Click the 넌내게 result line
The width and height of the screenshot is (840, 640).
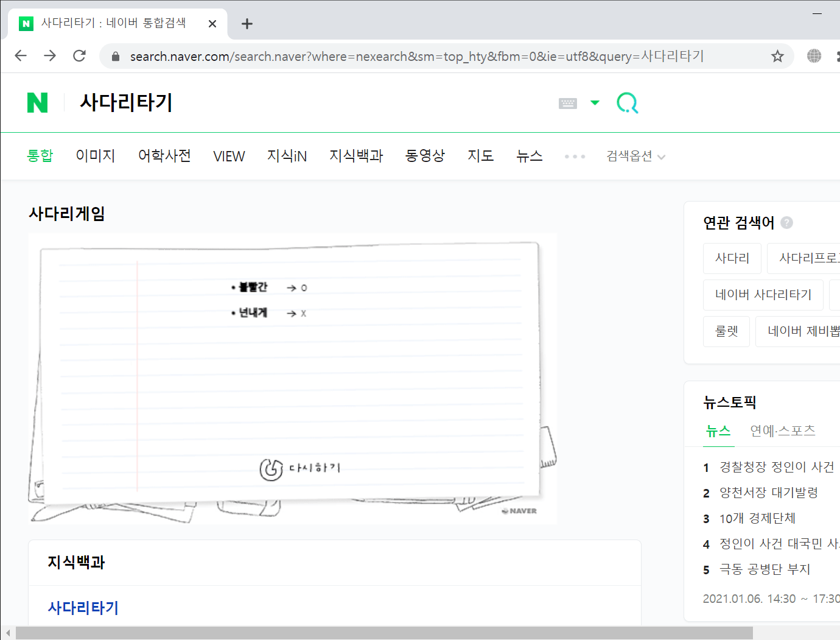(269, 313)
